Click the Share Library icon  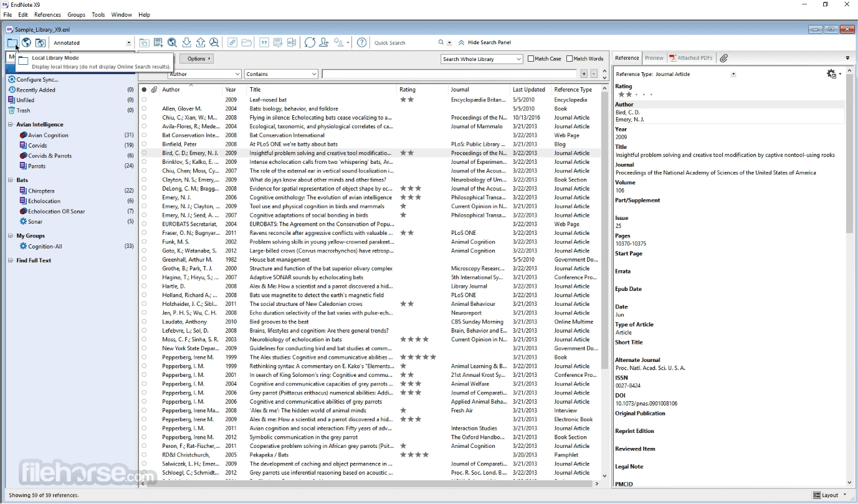324,42
